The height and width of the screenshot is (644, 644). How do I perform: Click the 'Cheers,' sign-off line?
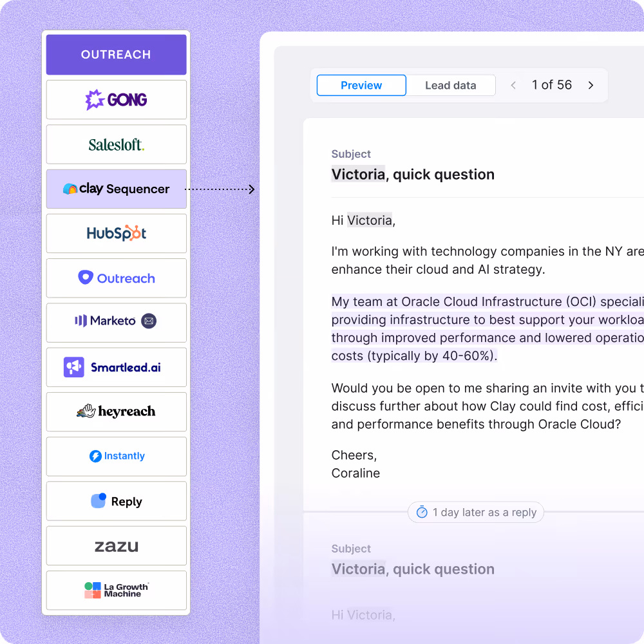[x=354, y=455]
